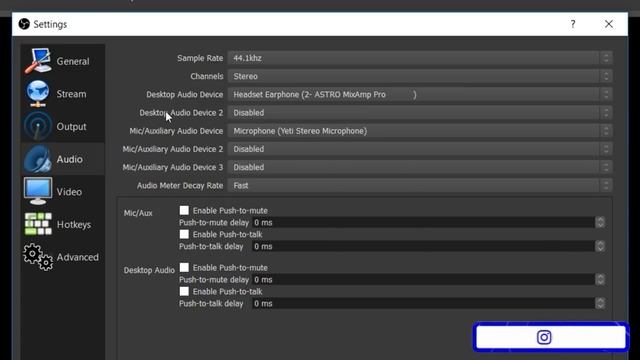Adjust Desktop Audio Push-to-talk delay stepper
The height and width of the screenshot is (360, 640).
point(600,304)
